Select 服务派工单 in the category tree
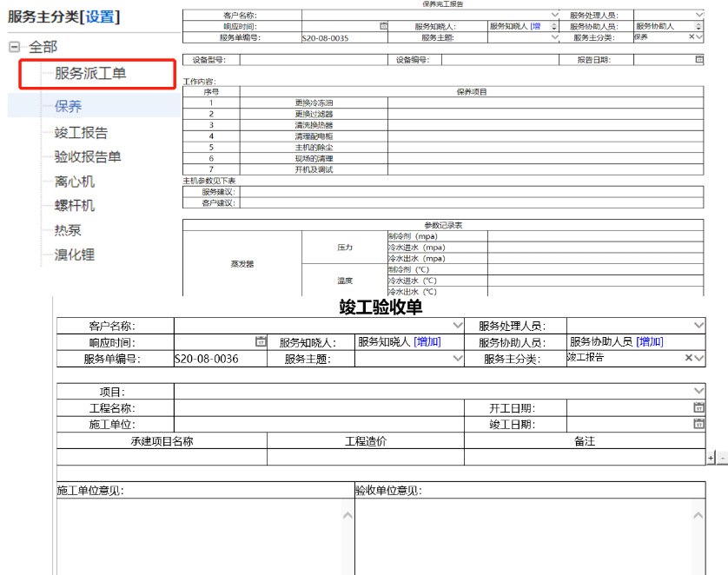This screenshot has height=575, width=728. coord(90,74)
